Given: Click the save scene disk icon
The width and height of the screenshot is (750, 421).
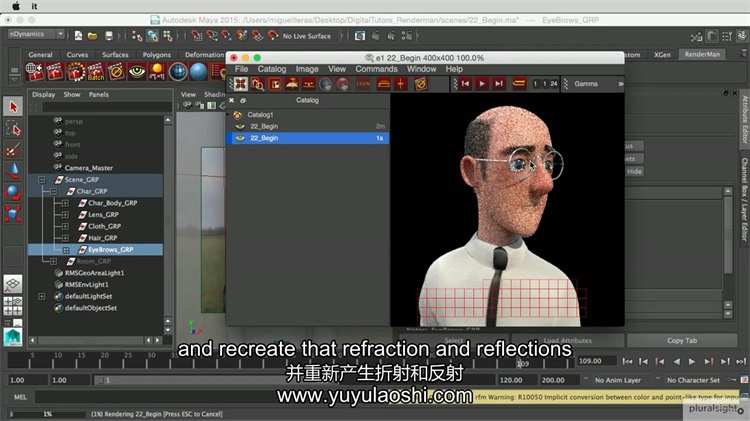Looking at the screenshot, I should (x=109, y=36).
